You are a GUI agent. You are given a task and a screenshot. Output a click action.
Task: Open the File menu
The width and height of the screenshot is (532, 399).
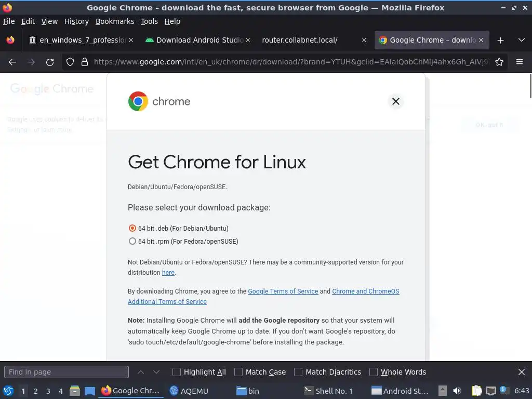click(9, 21)
